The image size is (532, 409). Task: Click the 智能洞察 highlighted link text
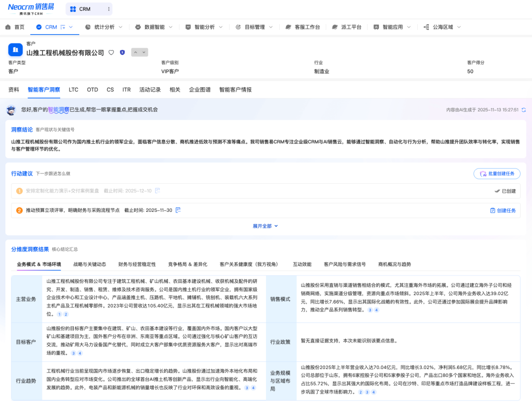pos(58,109)
